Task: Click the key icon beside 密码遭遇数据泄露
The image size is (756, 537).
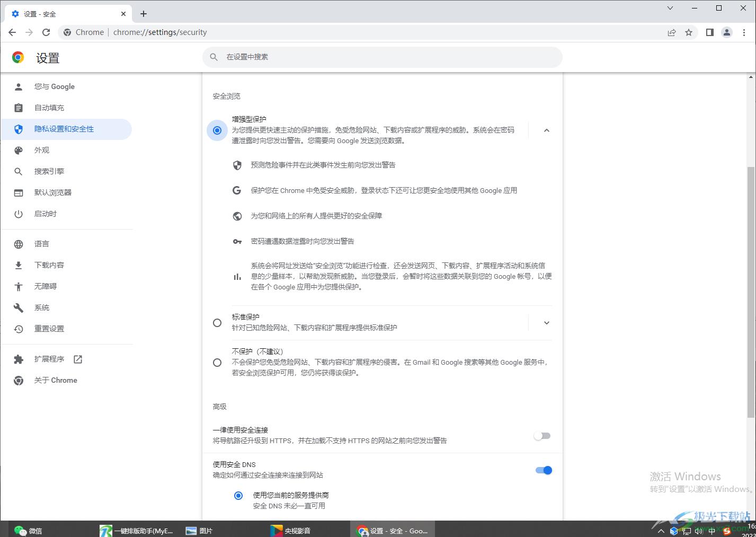Action: click(237, 241)
